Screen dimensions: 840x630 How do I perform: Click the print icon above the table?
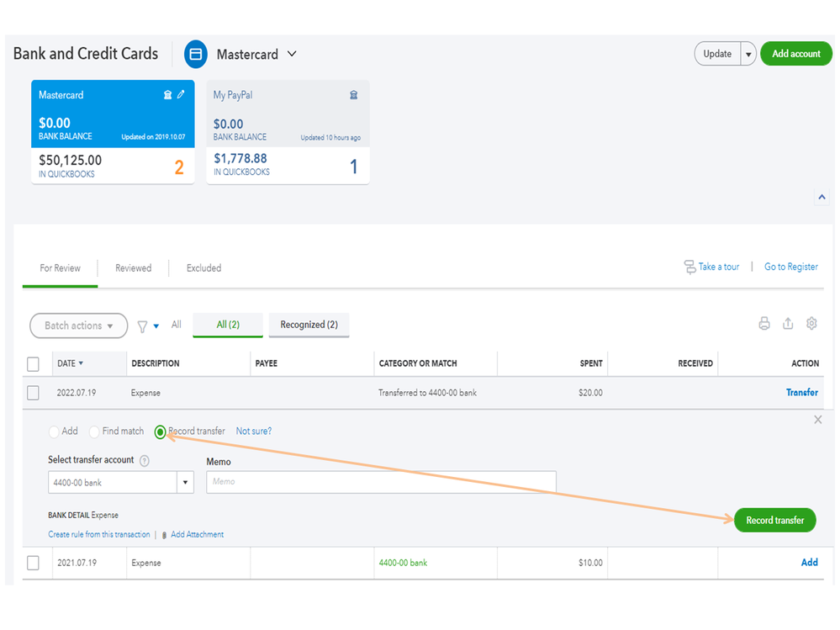tap(764, 324)
